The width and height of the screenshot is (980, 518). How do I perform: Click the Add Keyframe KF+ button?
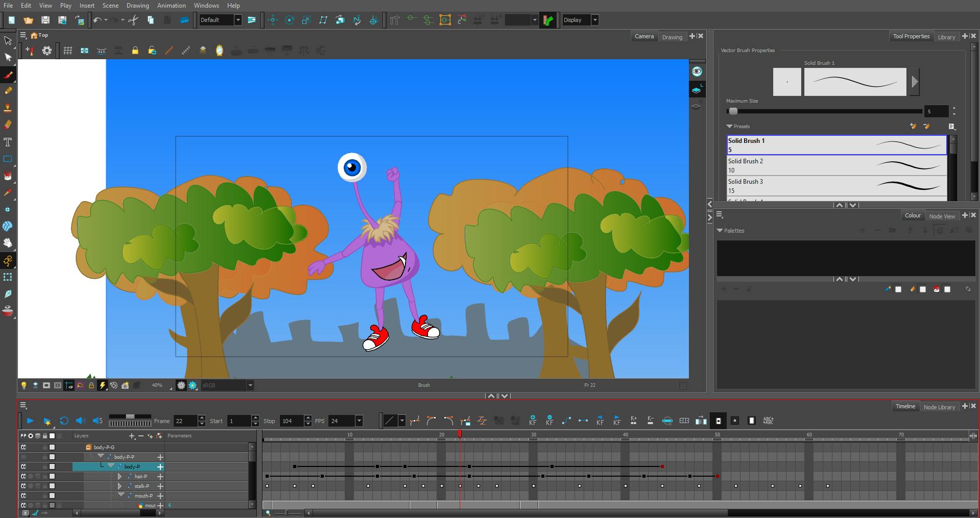click(633, 421)
